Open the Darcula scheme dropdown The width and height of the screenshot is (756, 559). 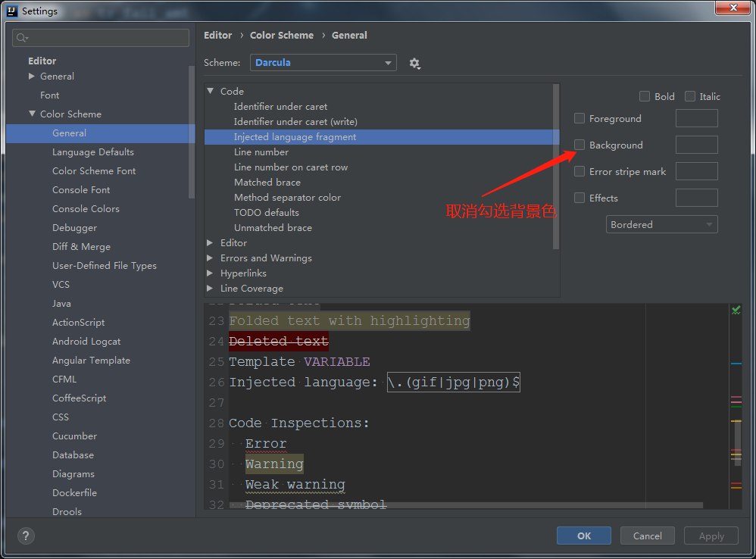323,63
